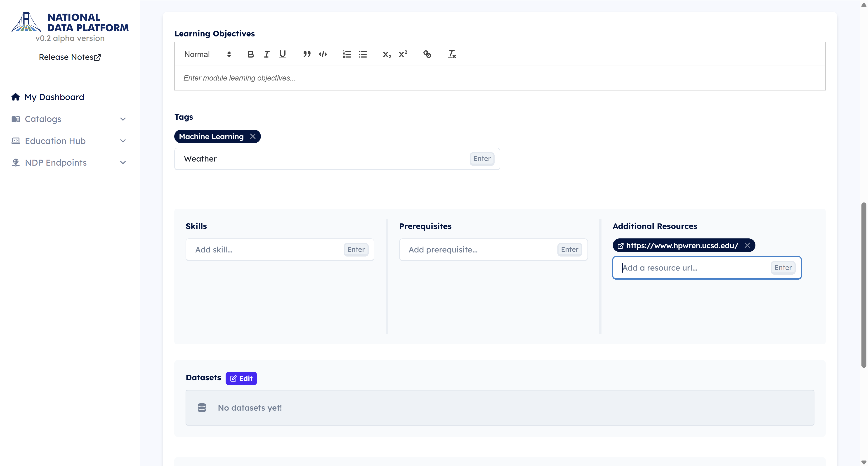Insert a blockquote in Learning Objectives
This screenshot has width=868, height=466.
307,54
